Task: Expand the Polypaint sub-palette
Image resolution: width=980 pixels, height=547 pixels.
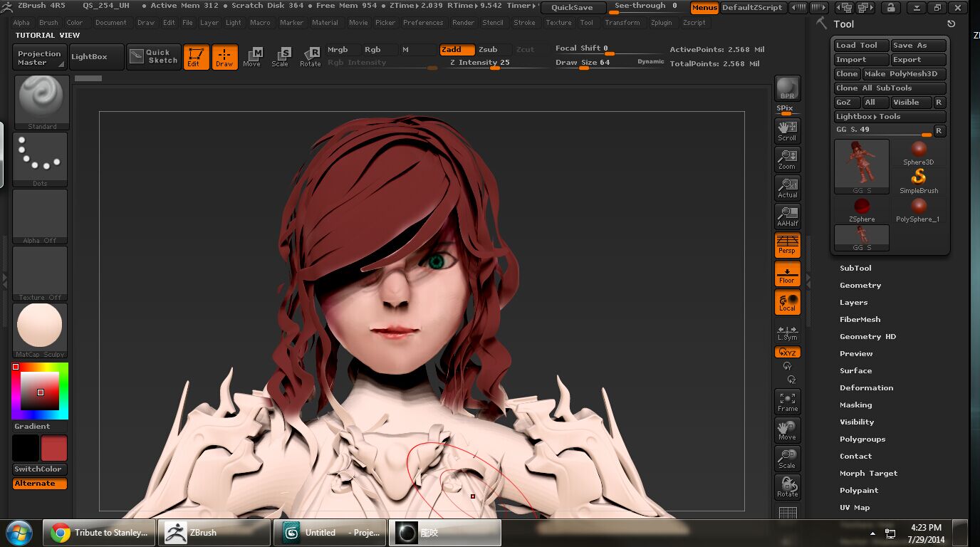Action: (859, 491)
